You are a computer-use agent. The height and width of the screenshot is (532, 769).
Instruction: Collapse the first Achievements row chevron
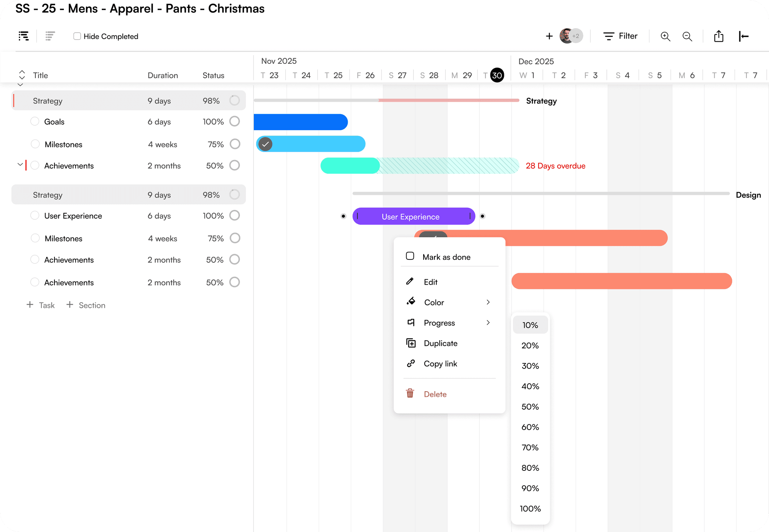click(20, 164)
